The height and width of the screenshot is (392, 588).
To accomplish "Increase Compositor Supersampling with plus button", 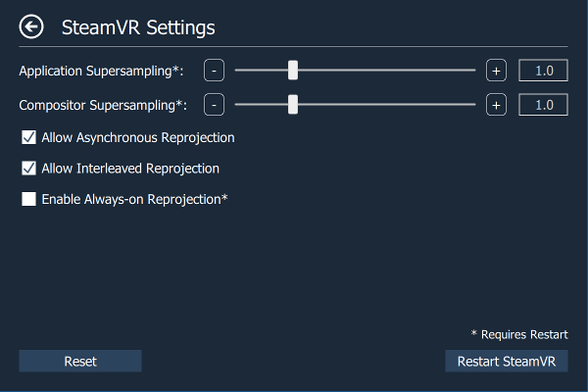I will click(496, 105).
